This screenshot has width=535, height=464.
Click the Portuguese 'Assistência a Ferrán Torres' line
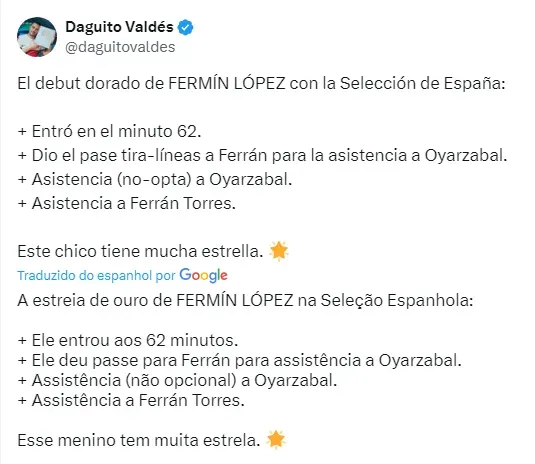click(x=131, y=400)
